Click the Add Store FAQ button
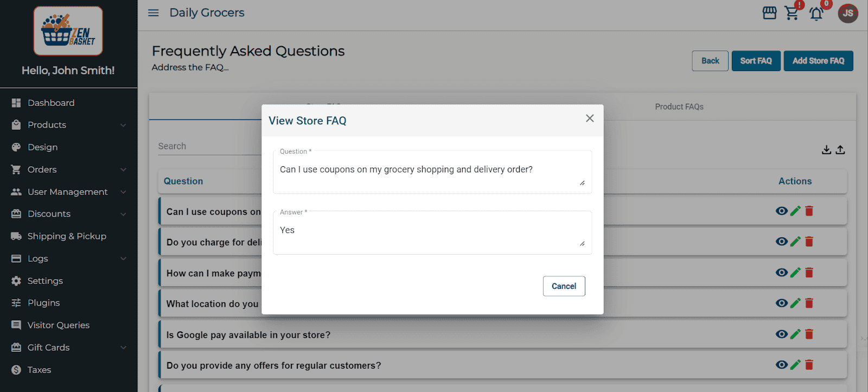The height and width of the screenshot is (392, 868). [818, 61]
